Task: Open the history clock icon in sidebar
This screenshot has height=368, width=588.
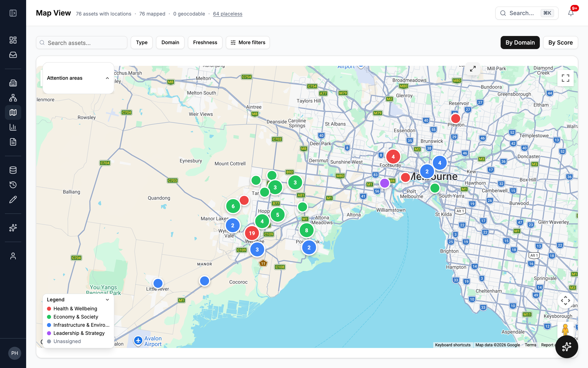Action: [x=13, y=185]
